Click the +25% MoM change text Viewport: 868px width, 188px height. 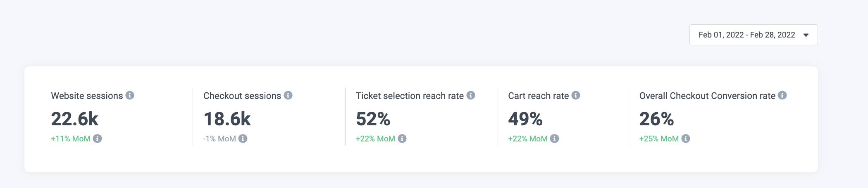[x=659, y=139]
